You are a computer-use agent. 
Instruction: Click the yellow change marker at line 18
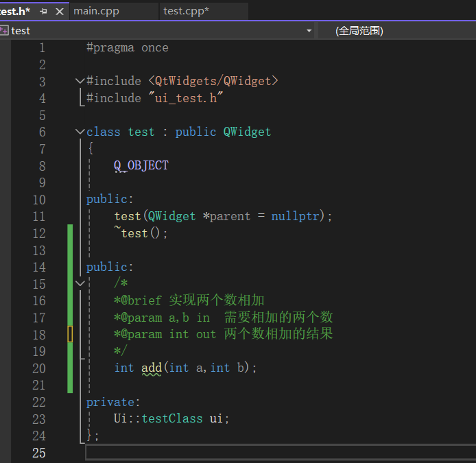click(70, 334)
